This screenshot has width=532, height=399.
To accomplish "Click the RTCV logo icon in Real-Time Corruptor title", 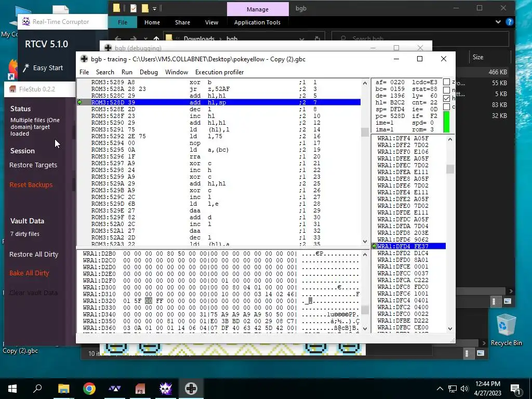I will click(x=26, y=22).
